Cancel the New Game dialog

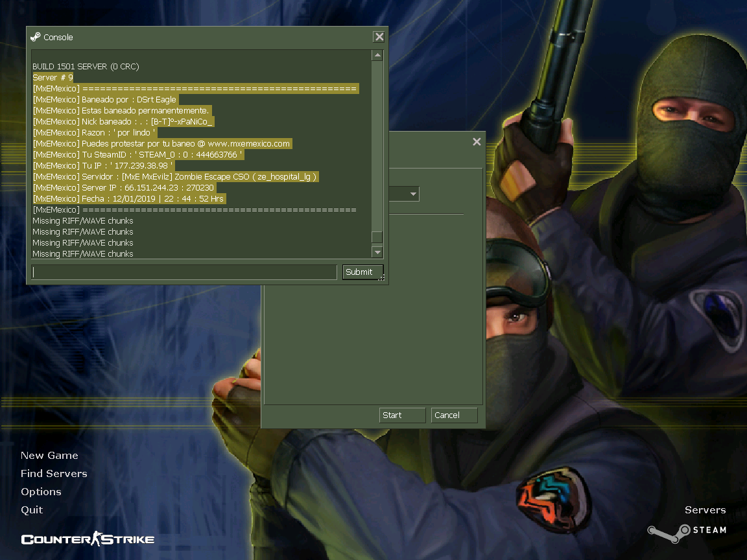[454, 415]
